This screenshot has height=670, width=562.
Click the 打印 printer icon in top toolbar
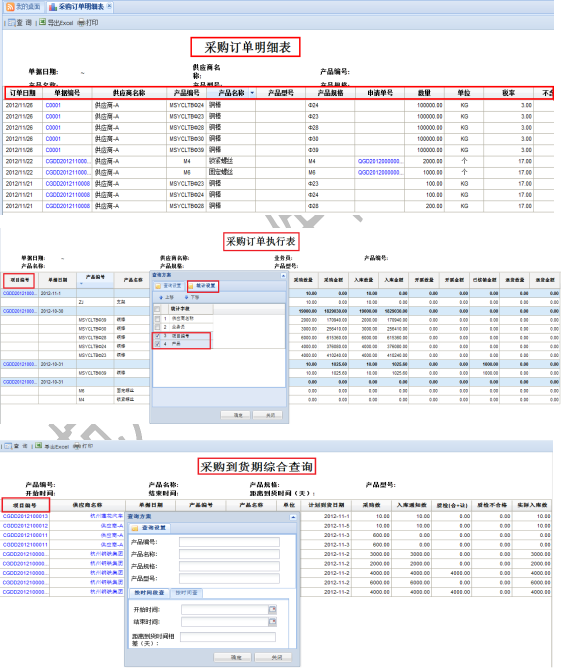pos(81,23)
